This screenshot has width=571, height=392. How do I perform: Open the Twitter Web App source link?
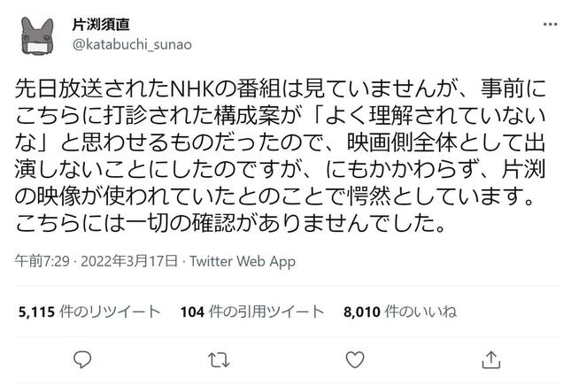tap(243, 262)
